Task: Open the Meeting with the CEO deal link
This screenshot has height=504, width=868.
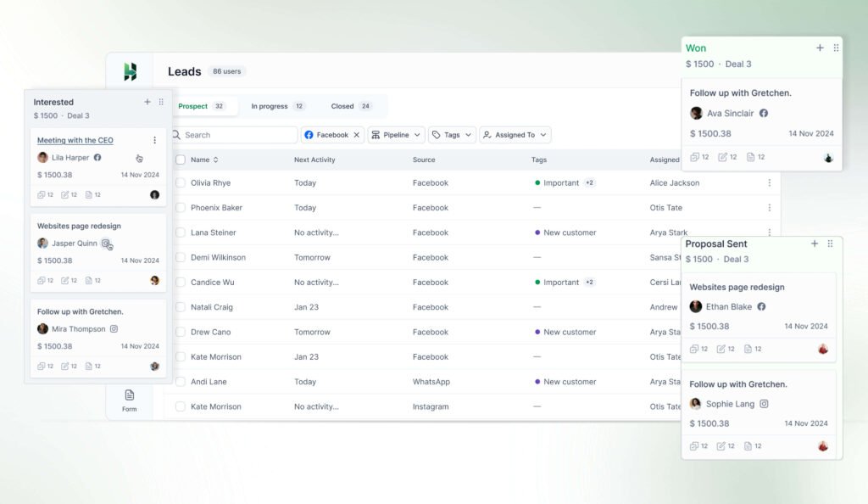Action: [76, 139]
